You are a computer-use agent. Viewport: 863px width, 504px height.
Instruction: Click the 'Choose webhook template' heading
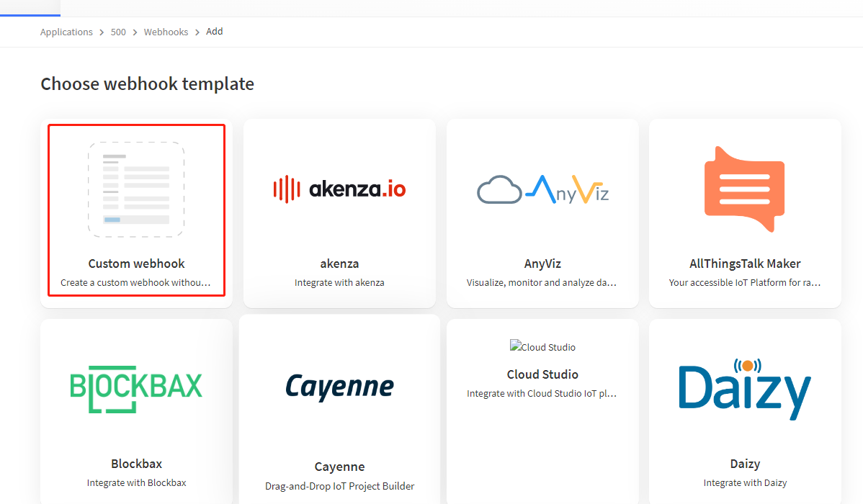148,84
